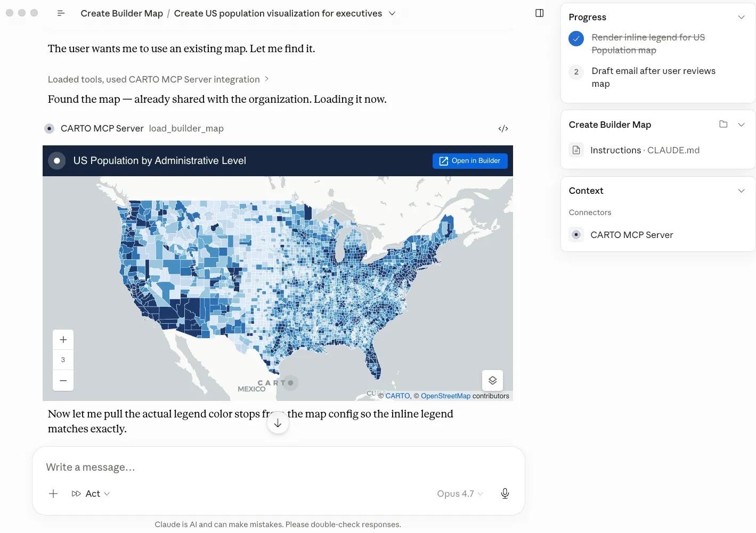The height and width of the screenshot is (533, 756).
Task: Open the map layers selector
Action: coord(492,381)
